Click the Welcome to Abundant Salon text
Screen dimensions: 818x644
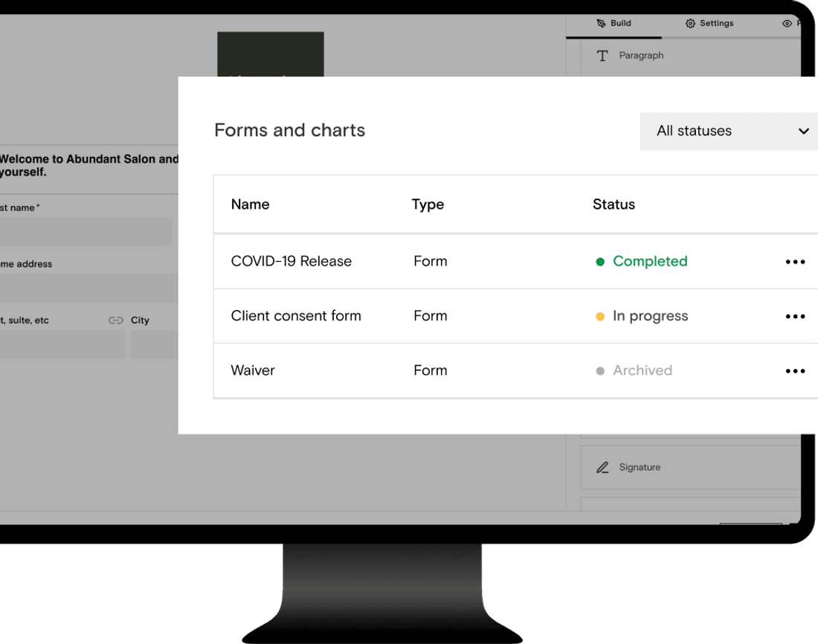88,165
